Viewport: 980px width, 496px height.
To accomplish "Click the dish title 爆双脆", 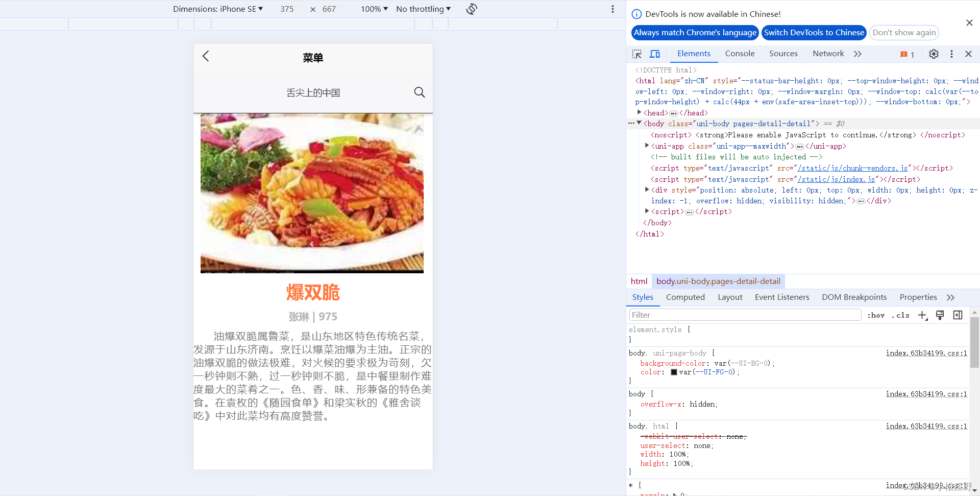I will click(x=313, y=293).
